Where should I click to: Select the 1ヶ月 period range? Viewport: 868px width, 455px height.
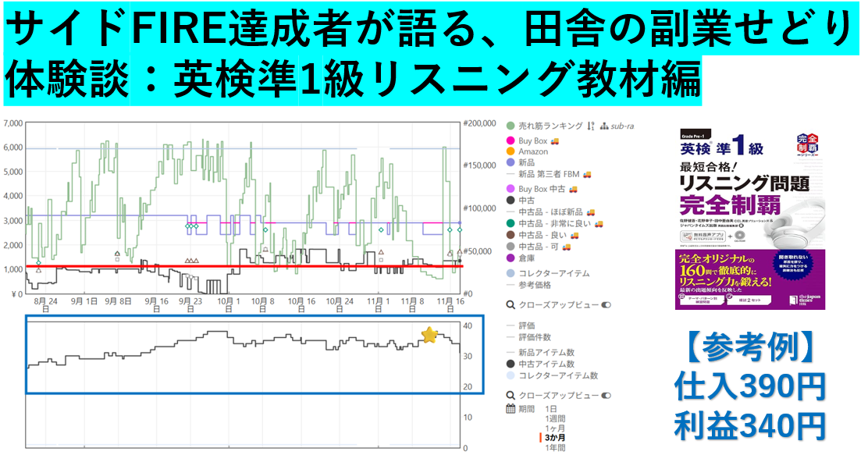[x=555, y=429]
